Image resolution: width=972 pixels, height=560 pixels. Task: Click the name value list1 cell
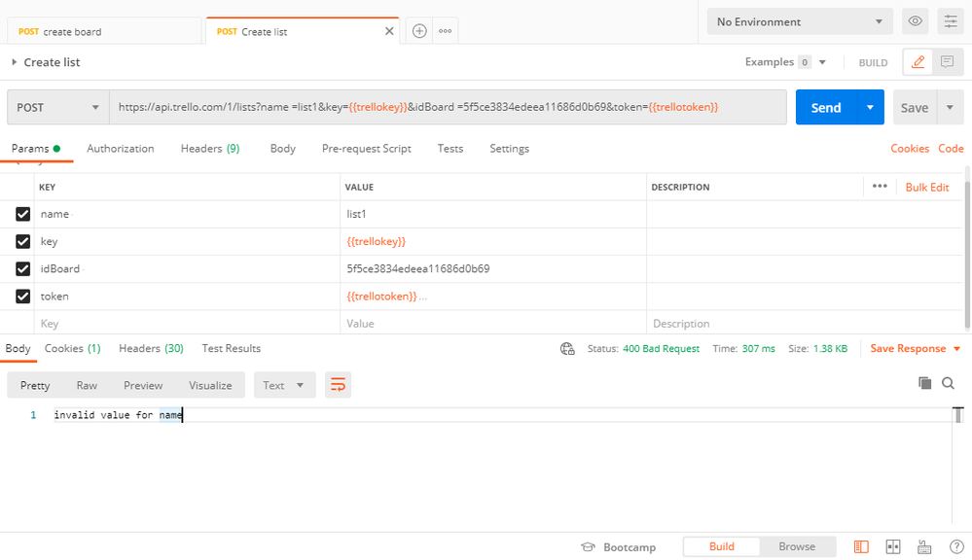coord(493,214)
